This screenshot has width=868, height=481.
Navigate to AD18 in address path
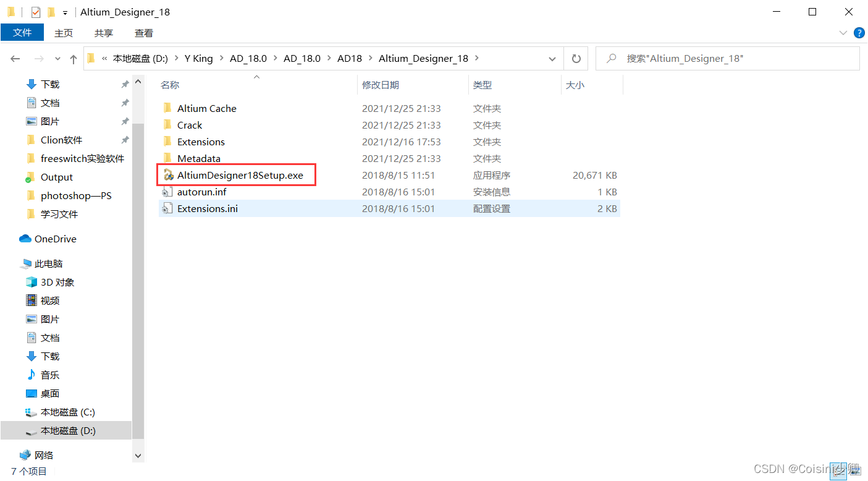(350, 59)
